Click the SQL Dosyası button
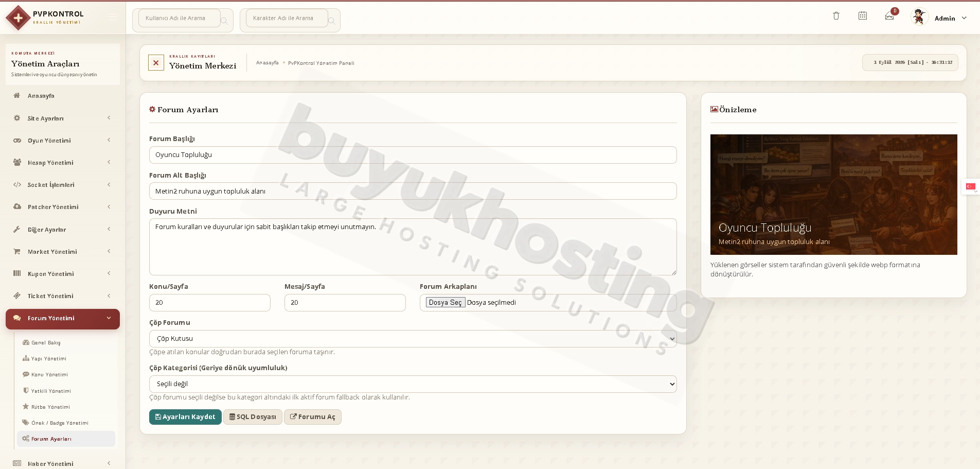The height and width of the screenshot is (469, 980). [253, 417]
